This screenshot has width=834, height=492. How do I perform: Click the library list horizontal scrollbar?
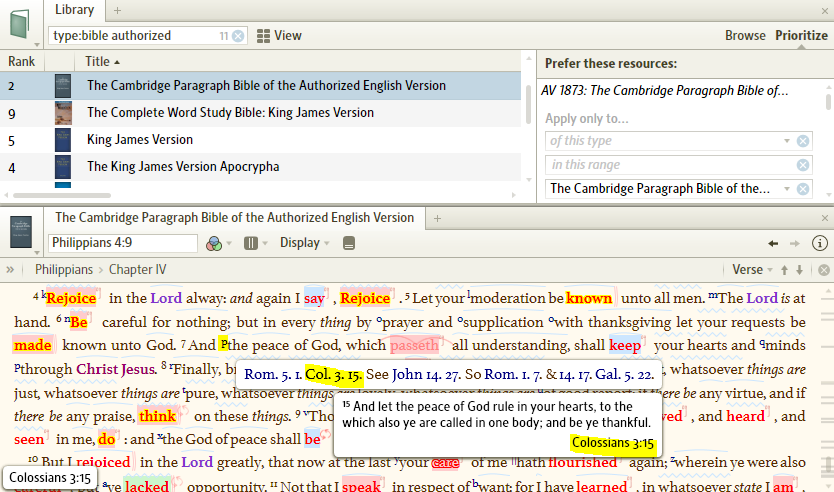[62, 195]
